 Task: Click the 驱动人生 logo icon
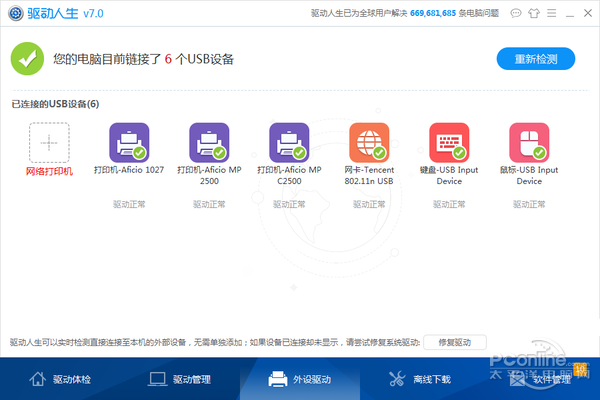[x=16, y=13]
